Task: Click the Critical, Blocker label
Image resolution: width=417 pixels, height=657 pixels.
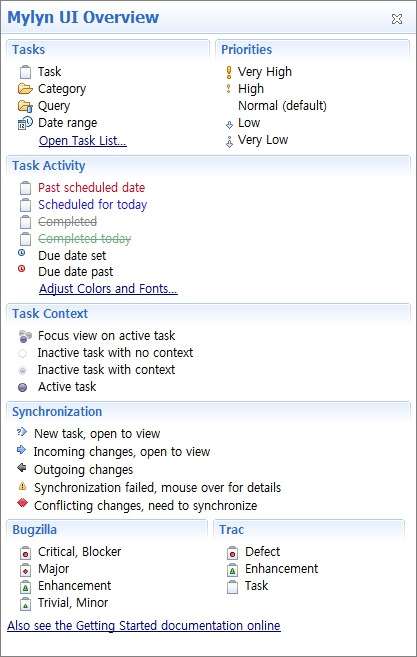Action: pos(80,552)
